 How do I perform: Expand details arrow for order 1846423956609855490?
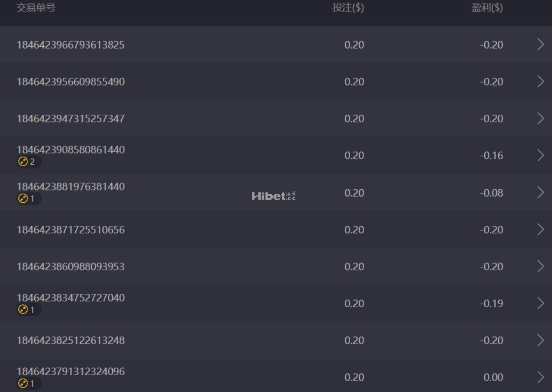(x=541, y=82)
